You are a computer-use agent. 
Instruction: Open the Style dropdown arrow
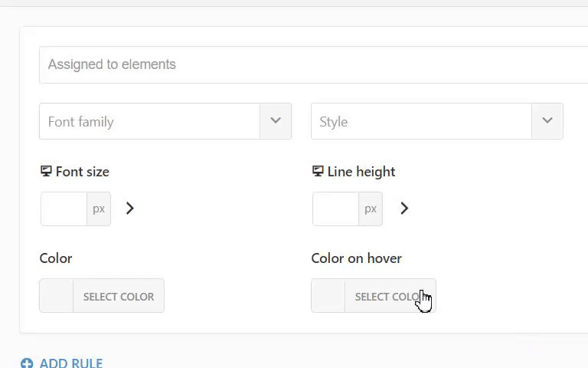(x=547, y=121)
